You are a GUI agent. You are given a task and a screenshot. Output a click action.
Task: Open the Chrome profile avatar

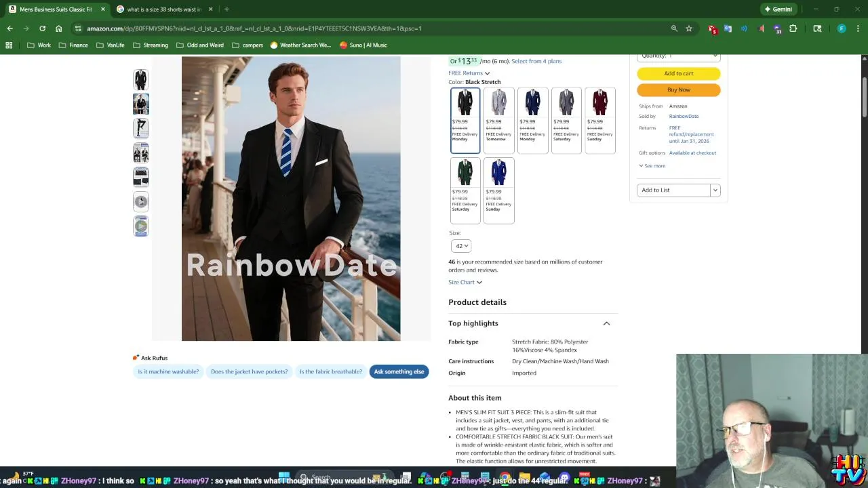(x=842, y=28)
